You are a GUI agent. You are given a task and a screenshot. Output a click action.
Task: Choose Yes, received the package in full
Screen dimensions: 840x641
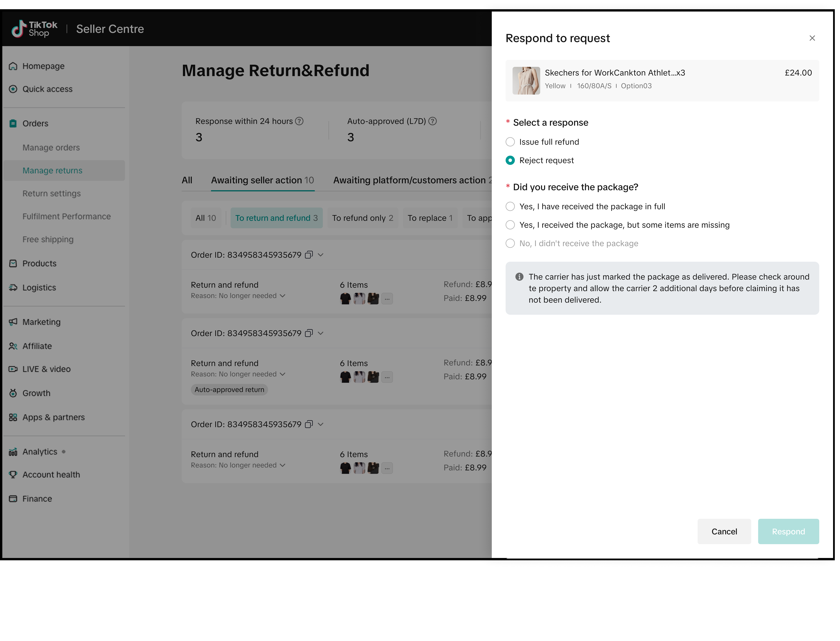pyautogui.click(x=510, y=206)
